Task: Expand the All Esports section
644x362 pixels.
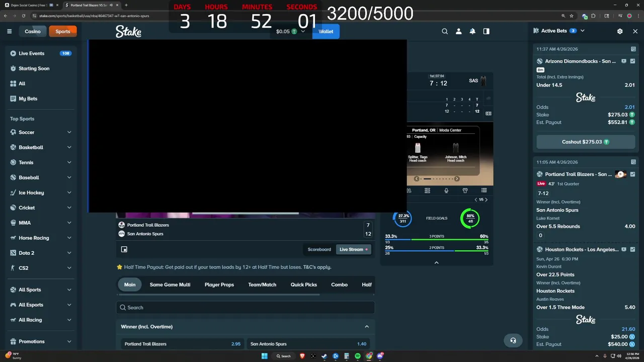Action: tap(69, 305)
